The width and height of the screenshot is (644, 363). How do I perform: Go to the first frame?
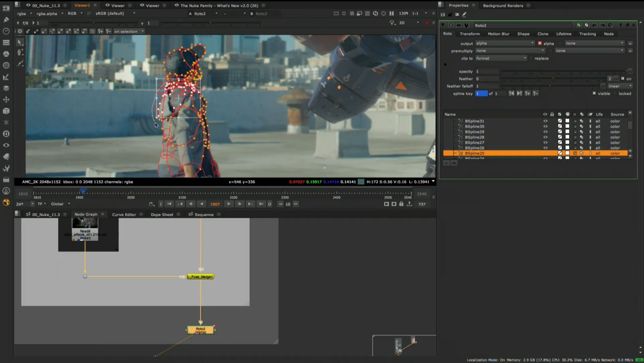click(169, 204)
